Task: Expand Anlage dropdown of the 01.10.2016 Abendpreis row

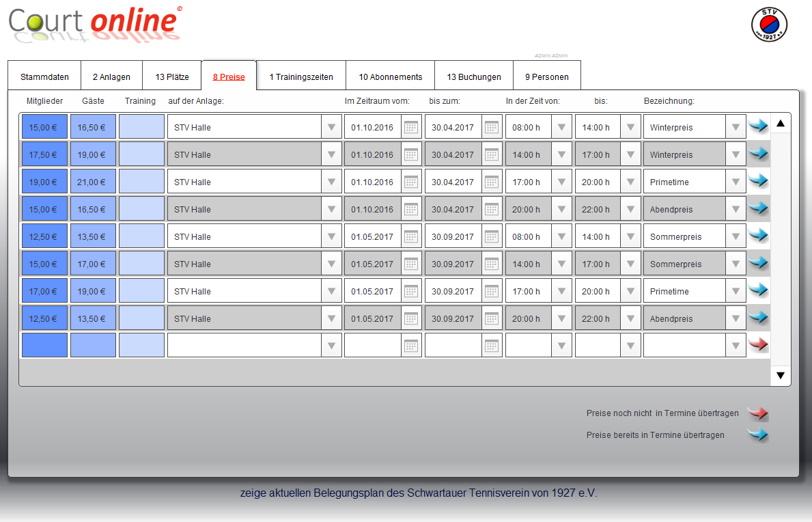Action: click(x=331, y=209)
